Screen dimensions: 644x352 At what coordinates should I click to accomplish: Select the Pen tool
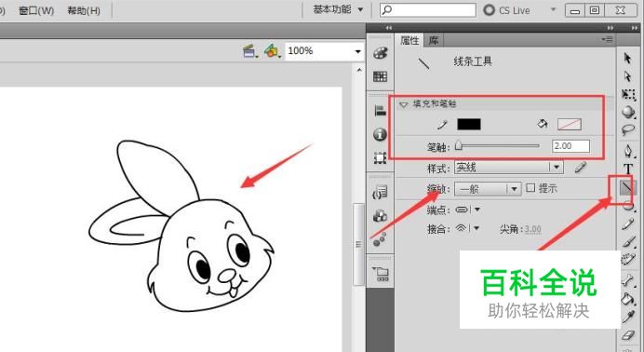628,151
